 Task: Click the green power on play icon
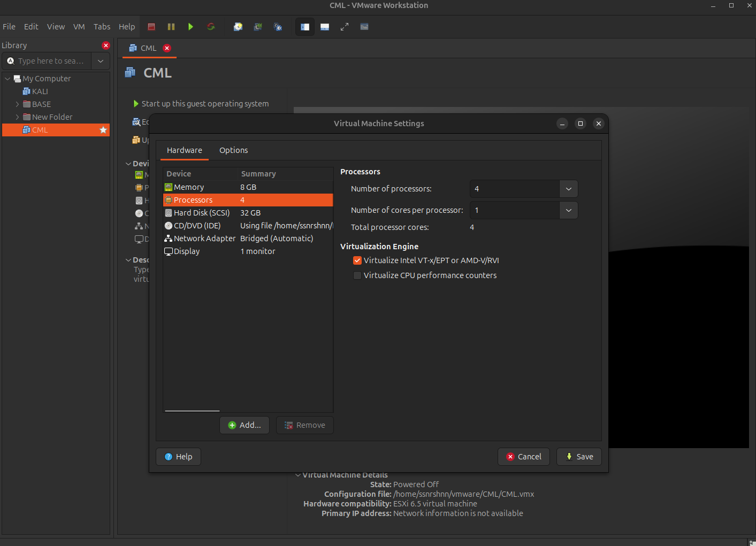[190, 27]
